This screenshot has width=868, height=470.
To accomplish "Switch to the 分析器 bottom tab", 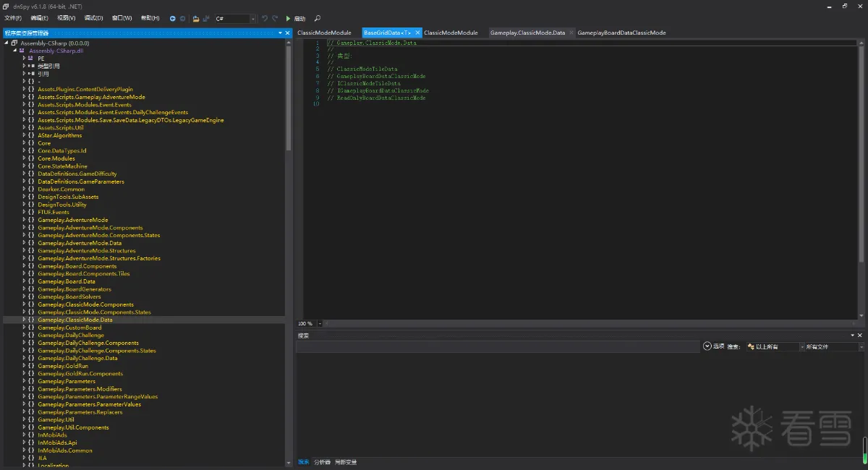I will (x=322, y=462).
